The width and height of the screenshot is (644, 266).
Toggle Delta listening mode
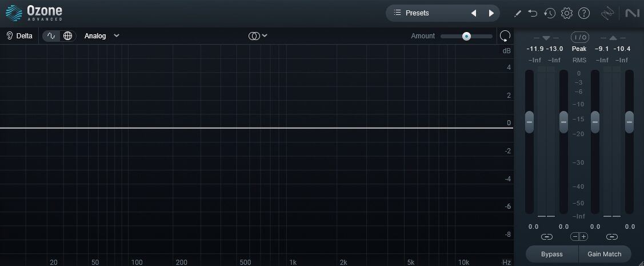coord(19,36)
